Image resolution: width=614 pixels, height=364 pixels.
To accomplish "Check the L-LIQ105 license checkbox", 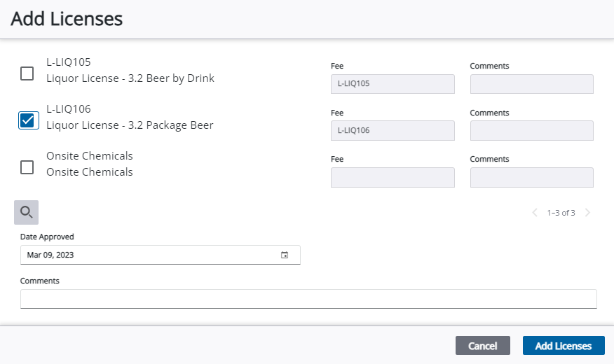I will pyautogui.click(x=27, y=73).
